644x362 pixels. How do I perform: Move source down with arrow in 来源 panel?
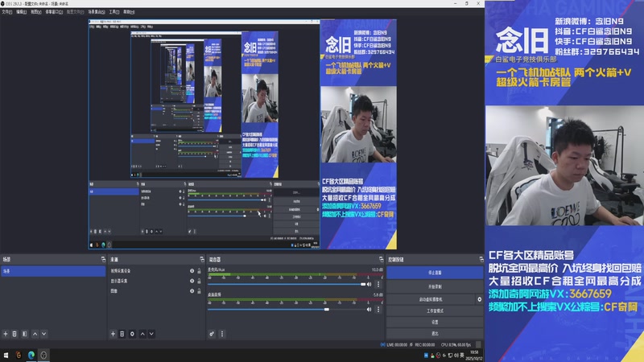point(151,334)
